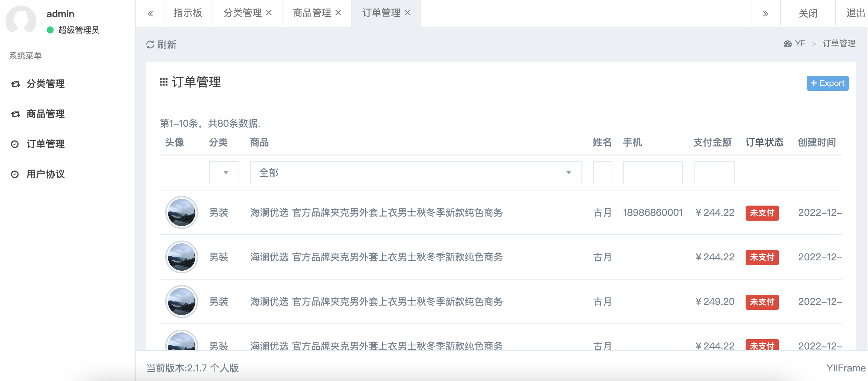Viewport: 868px width, 381px height.
Task: Close the 订单管理 tab via X icon
Action: (x=408, y=13)
